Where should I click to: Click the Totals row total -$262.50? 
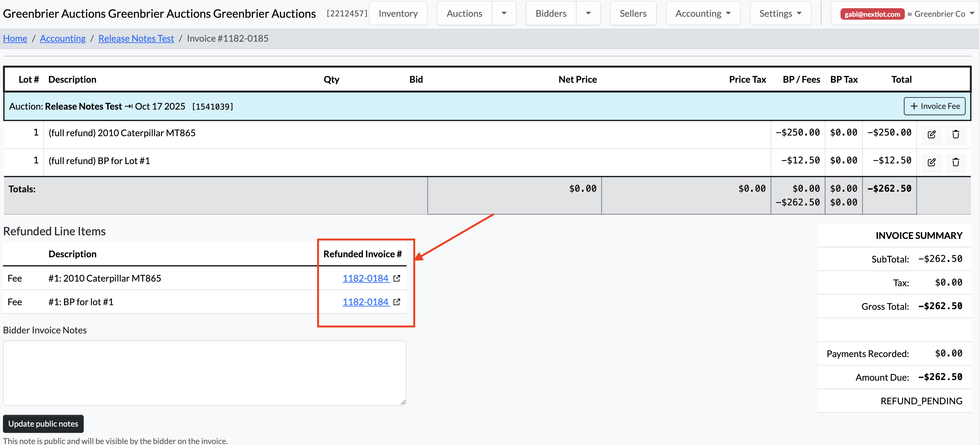pos(889,188)
